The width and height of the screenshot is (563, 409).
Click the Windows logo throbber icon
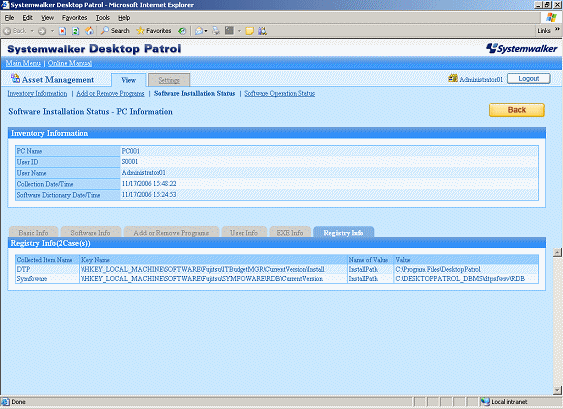tap(551, 18)
